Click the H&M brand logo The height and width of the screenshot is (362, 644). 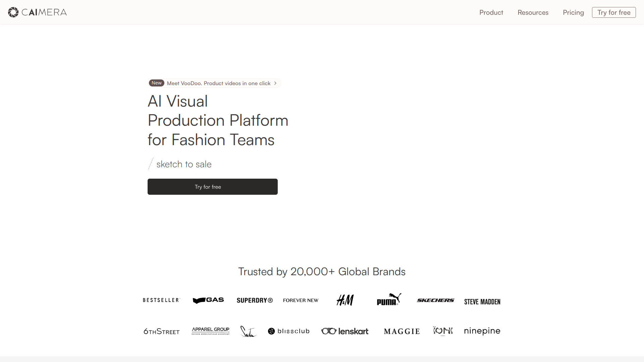pyautogui.click(x=345, y=300)
